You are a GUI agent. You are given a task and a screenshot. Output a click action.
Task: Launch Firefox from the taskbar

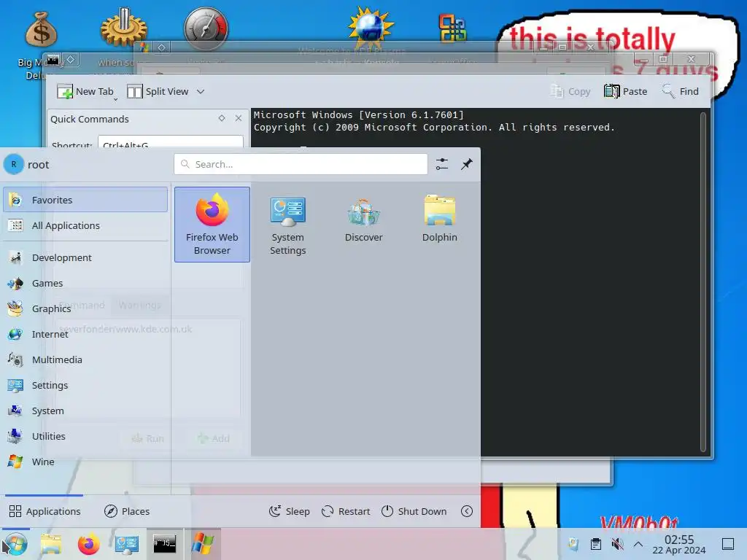[88, 544]
